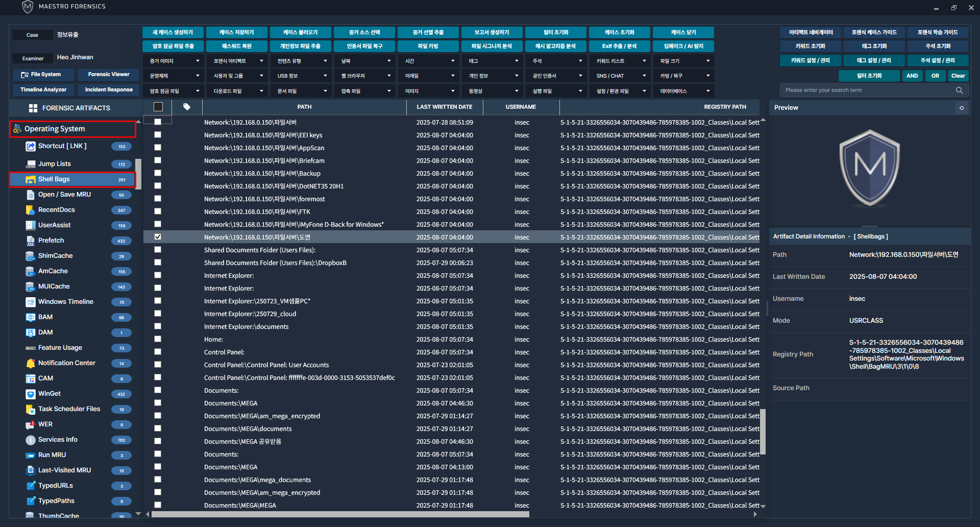Click the Prefetch artifact icon
Screen dimensions: 980x527
coord(31,241)
